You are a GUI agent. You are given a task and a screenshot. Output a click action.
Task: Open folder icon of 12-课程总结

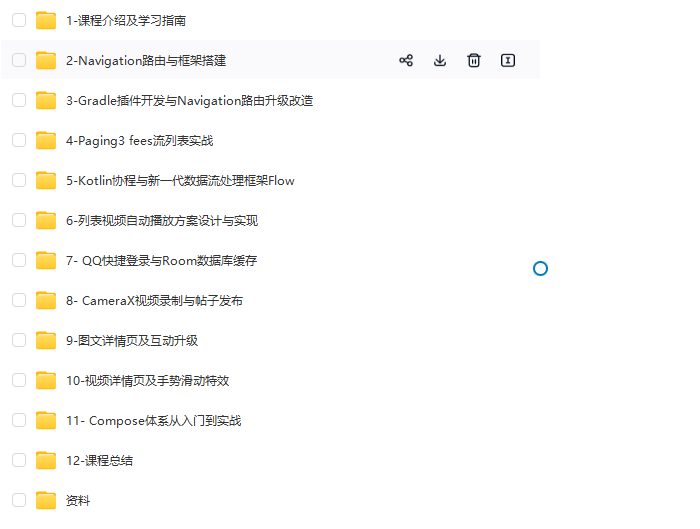(x=46, y=460)
